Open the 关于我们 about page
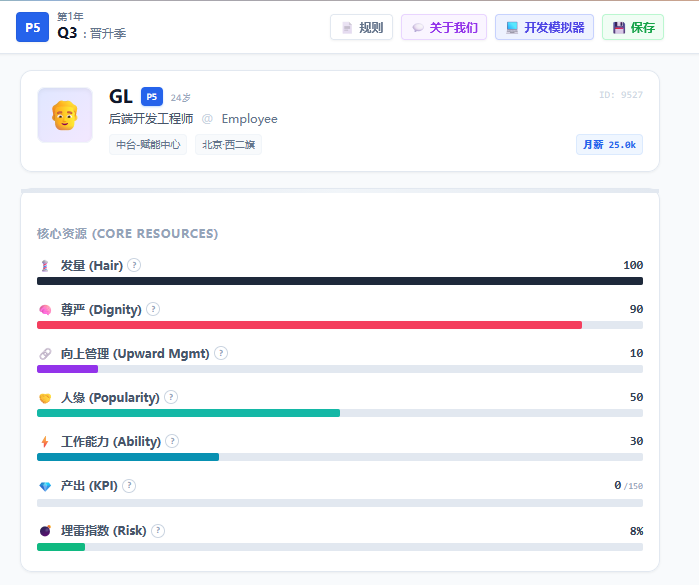The image size is (699, 585). tap(444, 27)
